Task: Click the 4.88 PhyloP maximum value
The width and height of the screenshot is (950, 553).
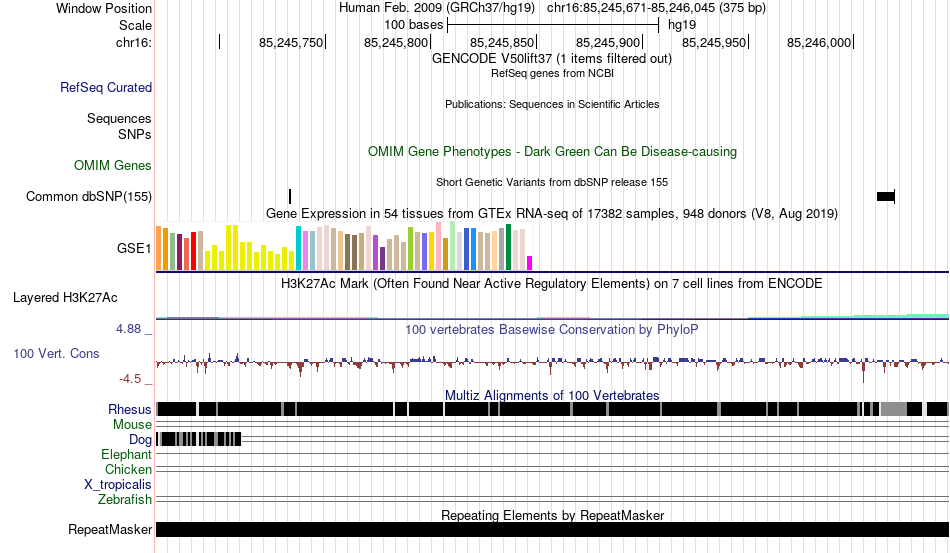Action: pyautogui.click(x=128, y=329)
